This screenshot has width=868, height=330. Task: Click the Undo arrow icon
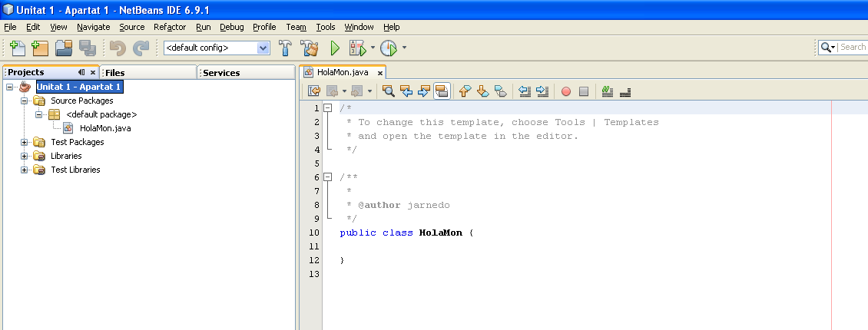tap(118, 48)
